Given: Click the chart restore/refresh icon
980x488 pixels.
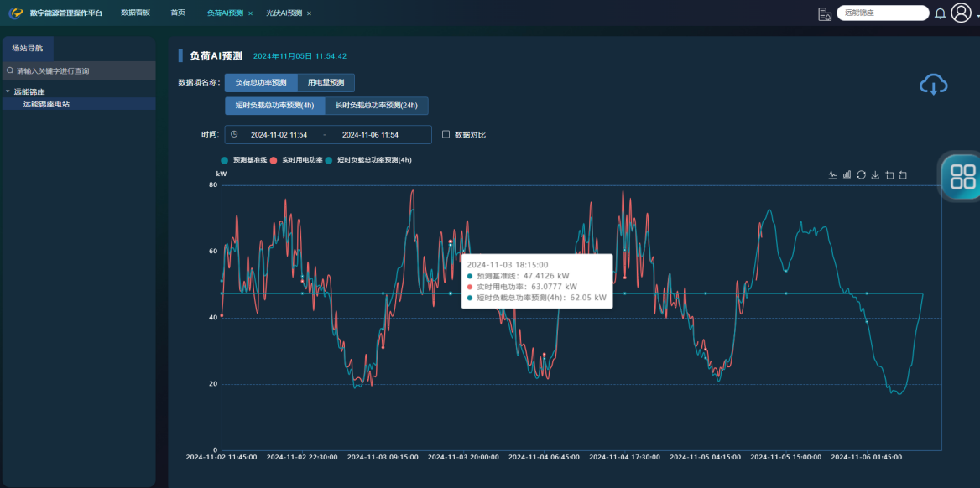Looking at the screenshot, I should pyautogui.click(x=861, y=175).
